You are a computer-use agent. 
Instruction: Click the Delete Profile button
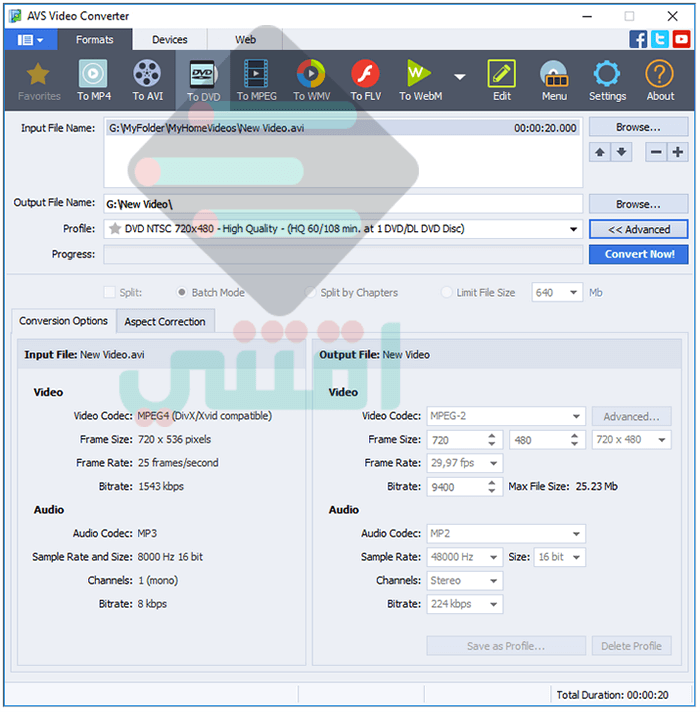631,646
